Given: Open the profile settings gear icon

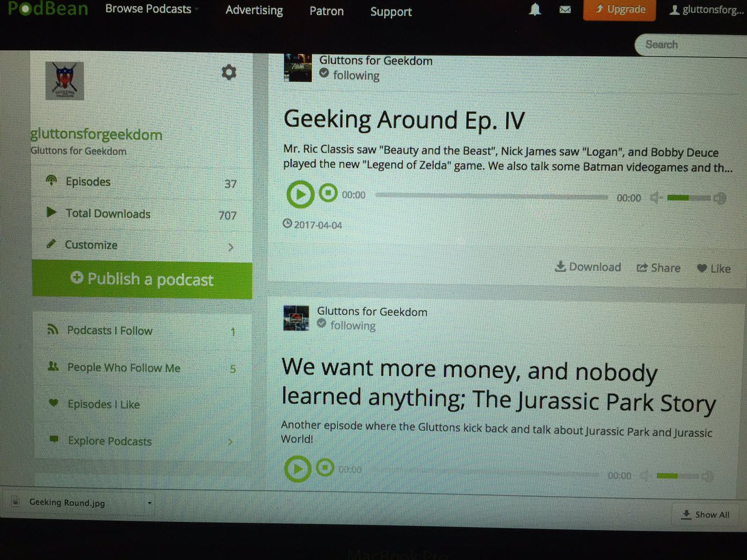Looking at the screenshot, I should 229,73.
